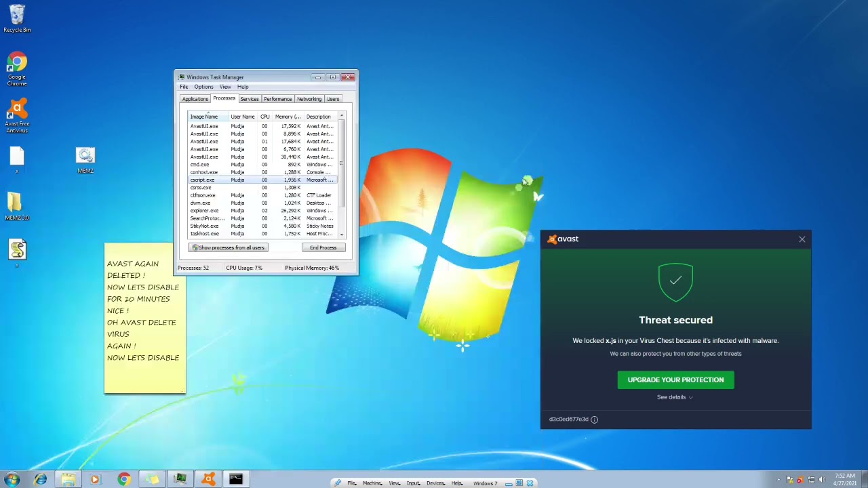
Task: Select the StikyNot.exe process row
Action: pyautogui.click(x=262, y=226)
